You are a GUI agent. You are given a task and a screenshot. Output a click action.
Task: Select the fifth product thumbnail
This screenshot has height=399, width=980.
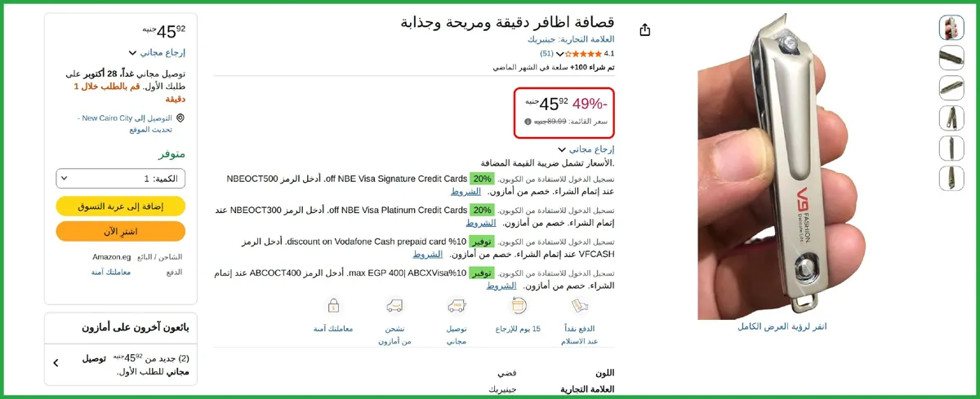click(951, 148)
